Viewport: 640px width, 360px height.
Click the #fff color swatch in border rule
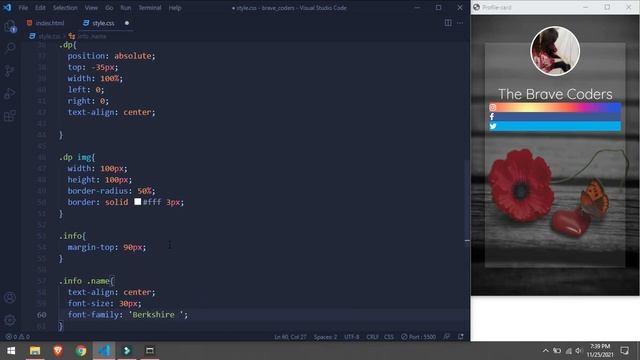pyautogui.click(x=138, y=202)
